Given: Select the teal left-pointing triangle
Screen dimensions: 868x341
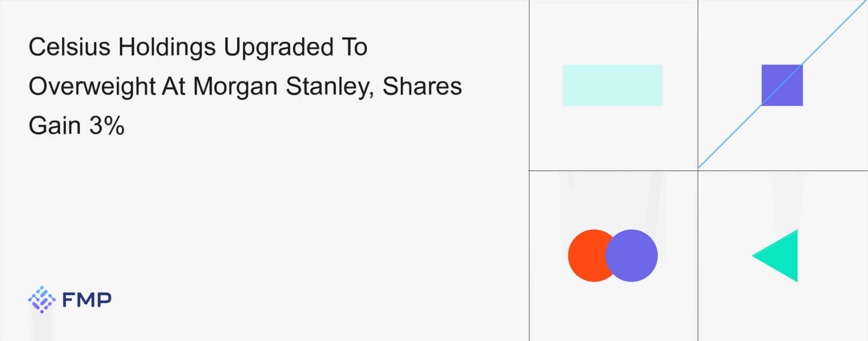Looking at the screenshot, I should [x=781, y=256].
